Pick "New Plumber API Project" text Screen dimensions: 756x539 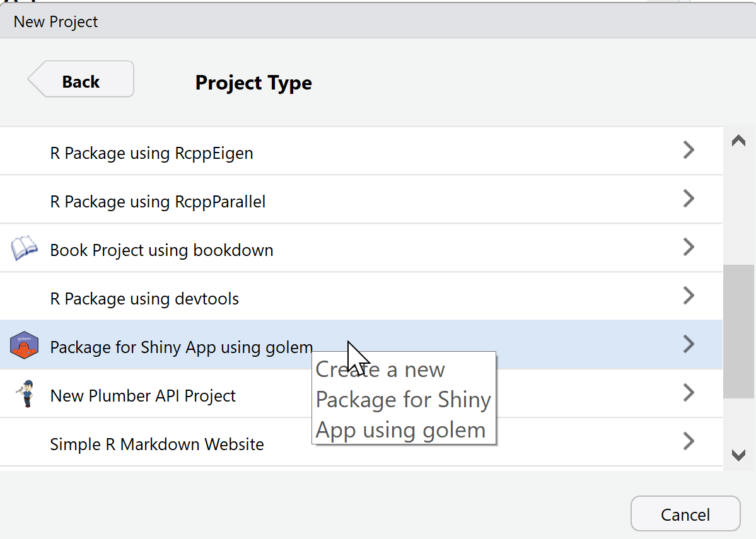[142, 396]
